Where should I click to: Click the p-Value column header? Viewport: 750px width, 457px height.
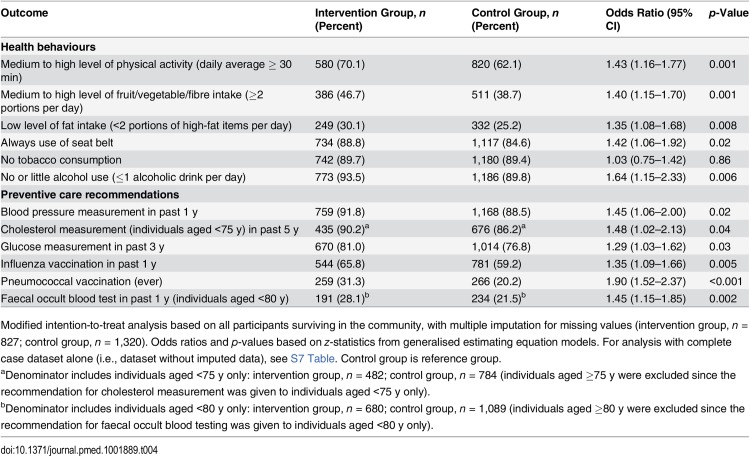(728, 13)
